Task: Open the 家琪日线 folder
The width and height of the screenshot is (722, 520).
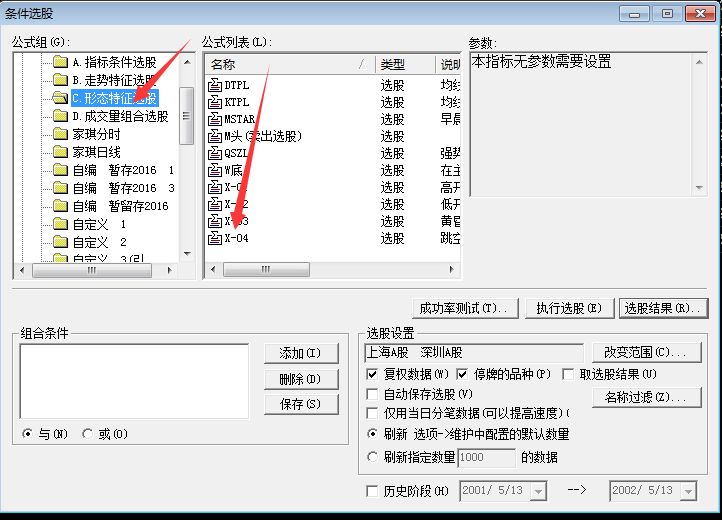Action: point(96,152)
